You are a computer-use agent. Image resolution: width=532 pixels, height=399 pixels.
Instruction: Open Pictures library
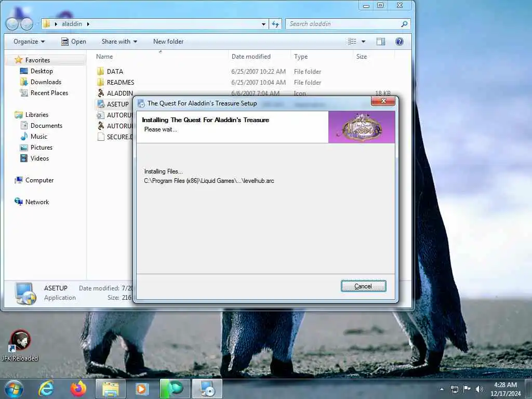[x=42, y=147]
